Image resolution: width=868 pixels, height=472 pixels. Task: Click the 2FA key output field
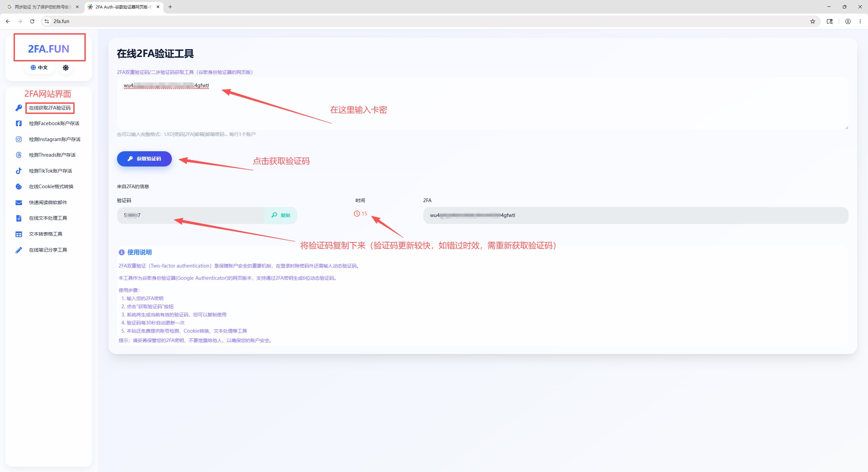pyautogui.click(x=636, y=215)
